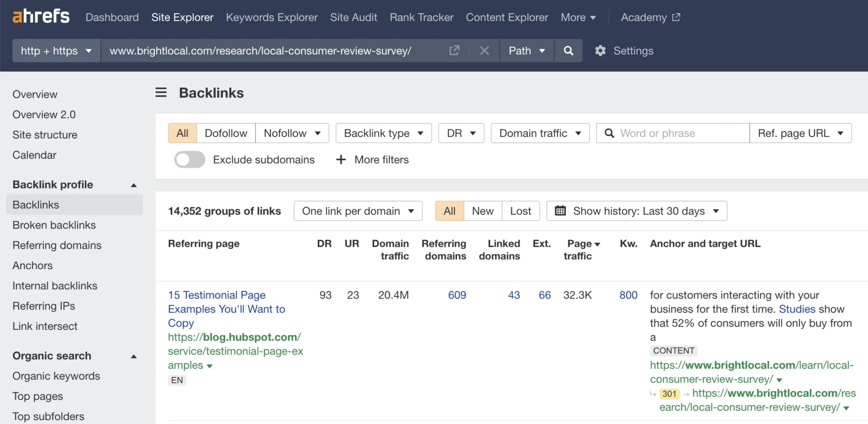
Task: Open the One link per domain dropdown
Action: click(358, 211)
